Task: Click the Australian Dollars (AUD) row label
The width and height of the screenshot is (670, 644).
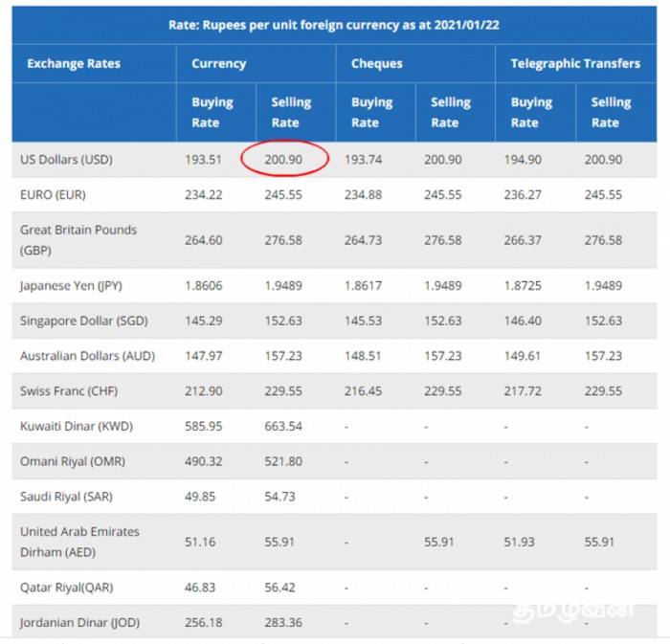Action: pyautogui.click(x=87, y=356)
